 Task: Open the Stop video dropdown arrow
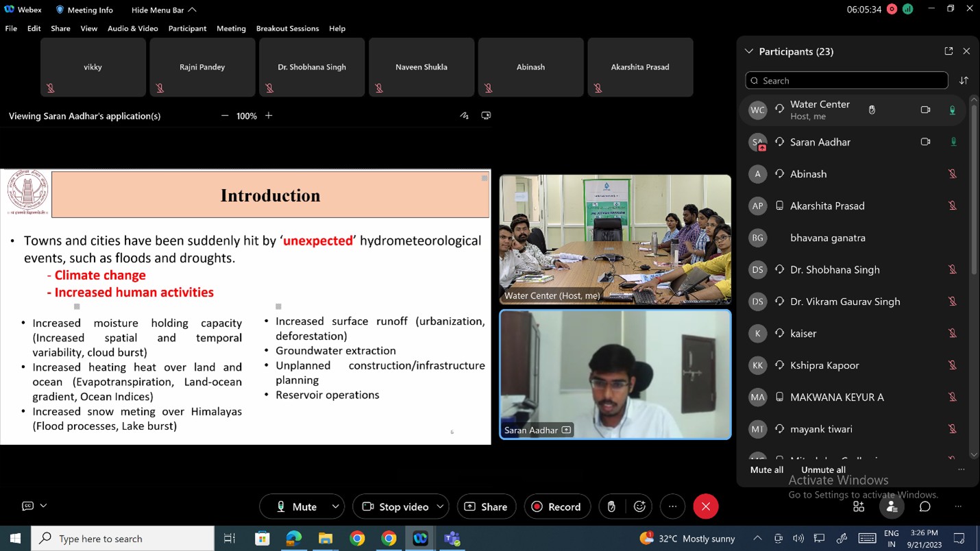(x=439, y=506)
